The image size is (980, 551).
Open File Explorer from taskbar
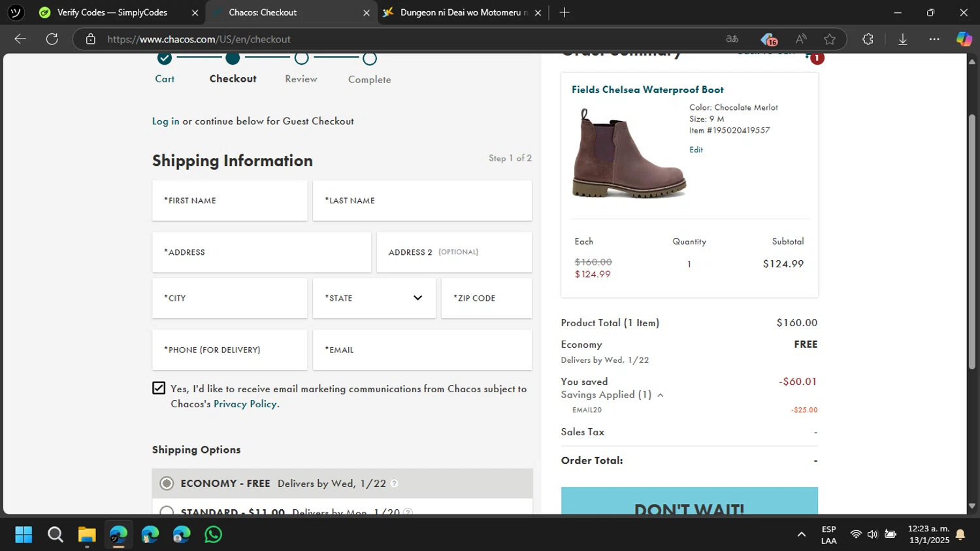[x=87, y=535]
